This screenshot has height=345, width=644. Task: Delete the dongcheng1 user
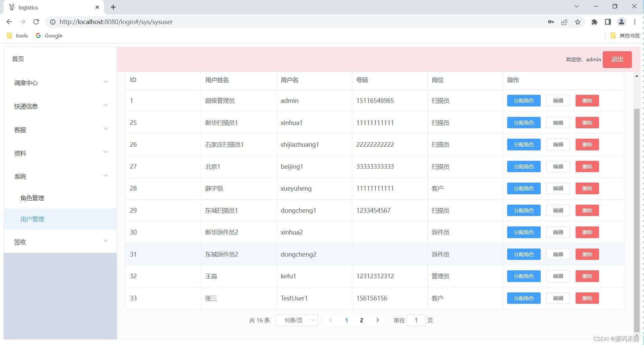point(587,210)
